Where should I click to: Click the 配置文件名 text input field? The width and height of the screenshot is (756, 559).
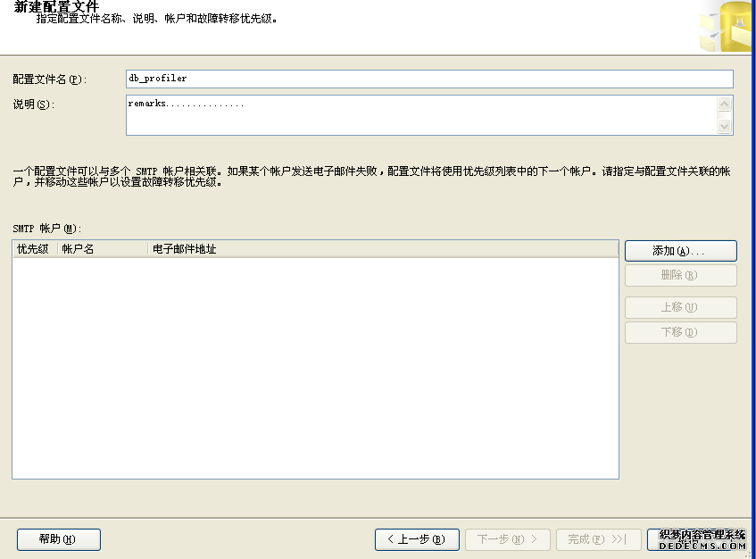point(428,79)
